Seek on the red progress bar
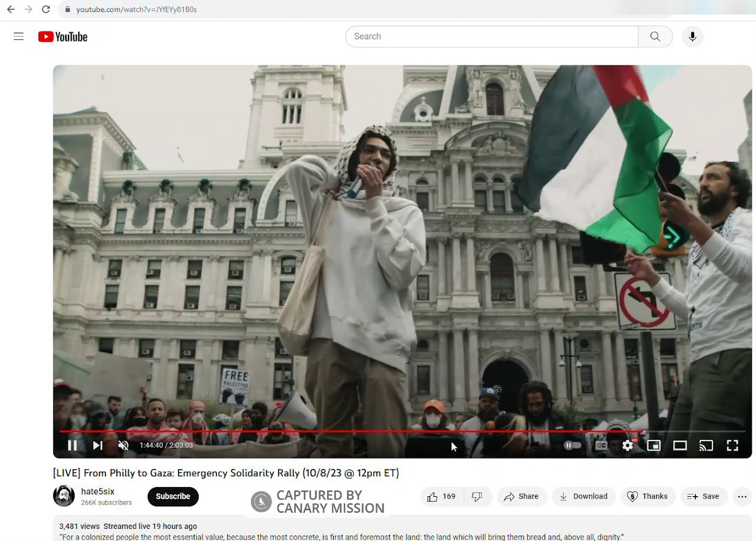Screen dimensions: 756x541 363,431
